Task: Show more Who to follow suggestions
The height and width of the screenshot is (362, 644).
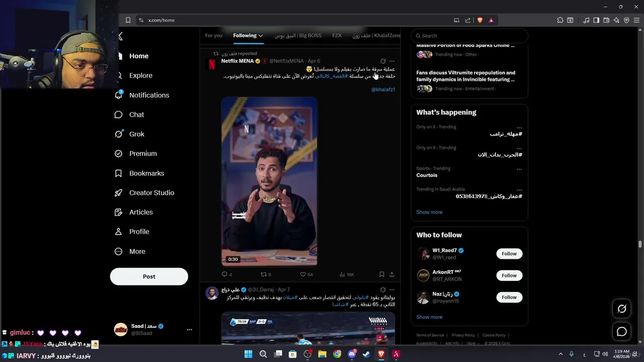Action: tap(429, 317)
